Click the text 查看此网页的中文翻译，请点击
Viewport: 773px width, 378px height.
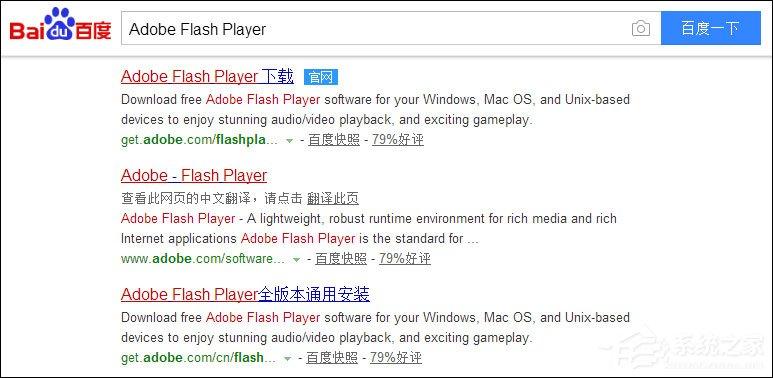(x=211, y=199)
